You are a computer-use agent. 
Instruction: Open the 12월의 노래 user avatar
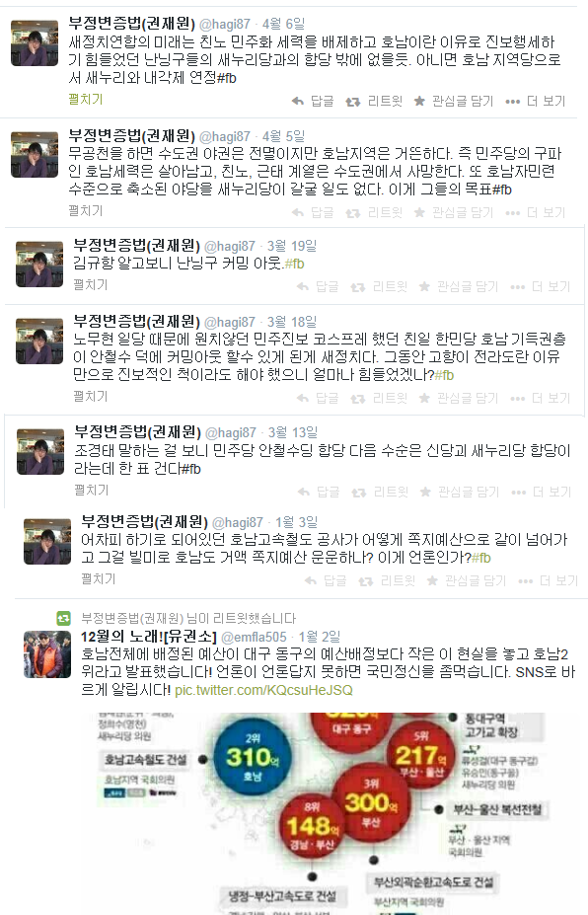47,654
